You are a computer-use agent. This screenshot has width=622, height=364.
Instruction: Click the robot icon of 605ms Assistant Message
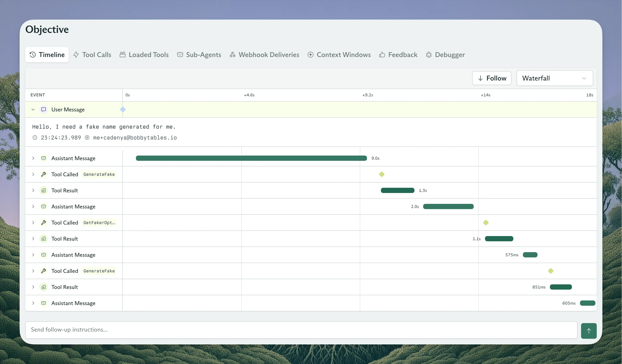pyautogui.click(x=44, y=303)
